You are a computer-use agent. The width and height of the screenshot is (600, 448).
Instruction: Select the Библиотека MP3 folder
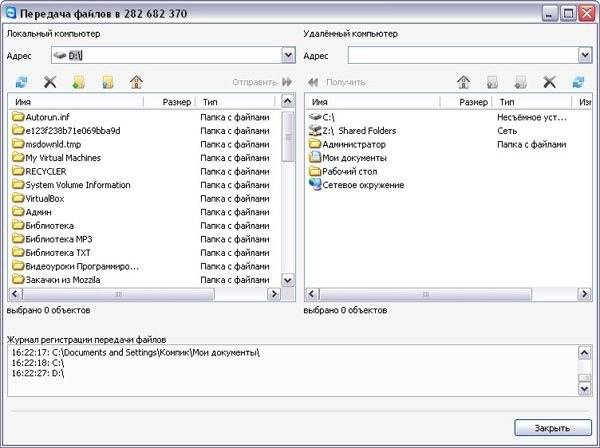(52, 239)
